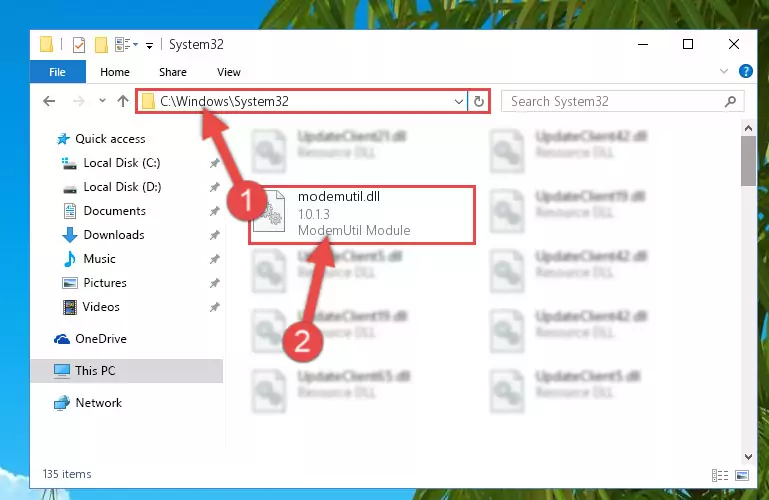Switch to Large icons view in status bar
This screenshot has width=769, height=500.
742,475
